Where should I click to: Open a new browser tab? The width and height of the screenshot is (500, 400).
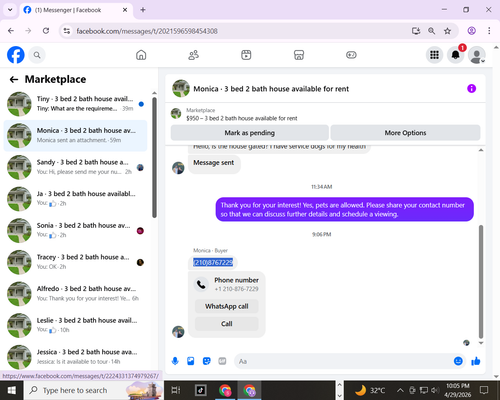(143, 10)
